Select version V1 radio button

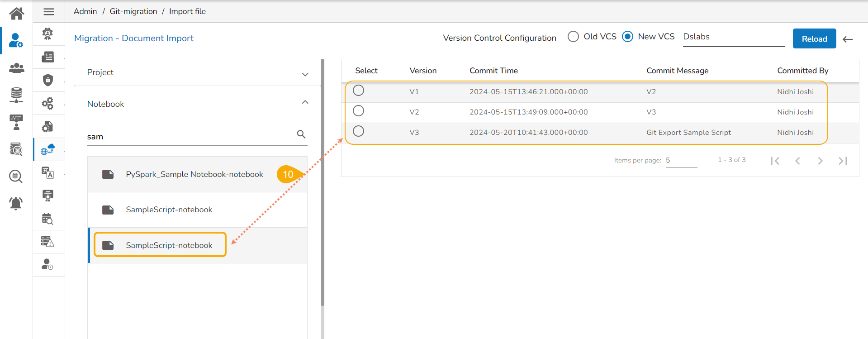[x=358, y=91]
